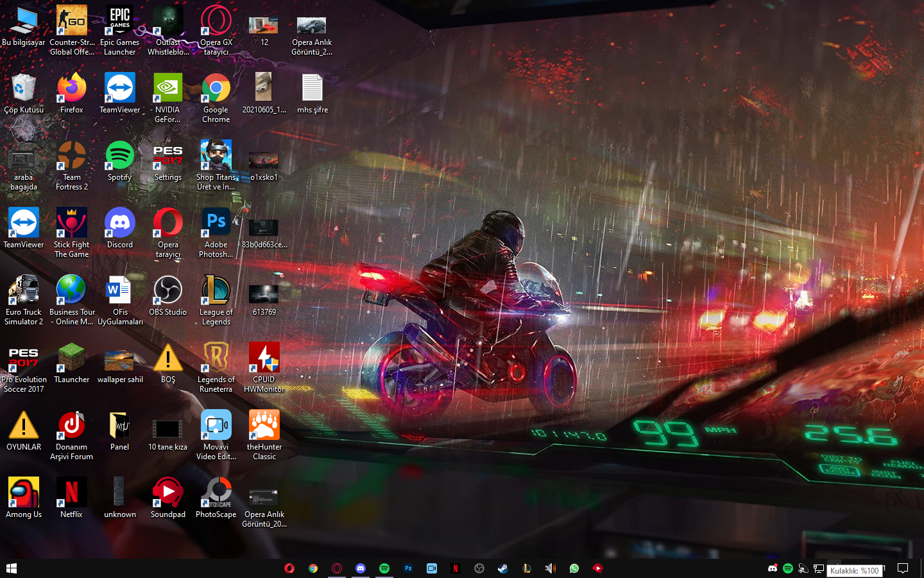
Task: Select Euro Truck Simulator 2 shortcut
Action: (x=24, y=301)
